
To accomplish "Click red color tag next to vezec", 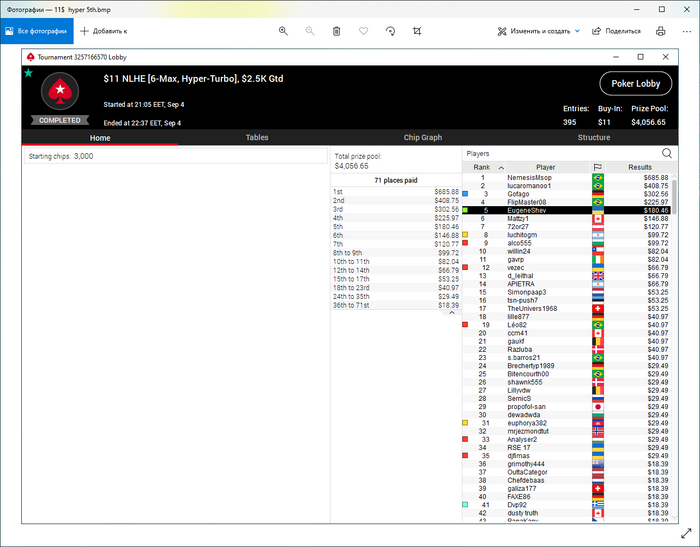I will click(x=465, y=267).
